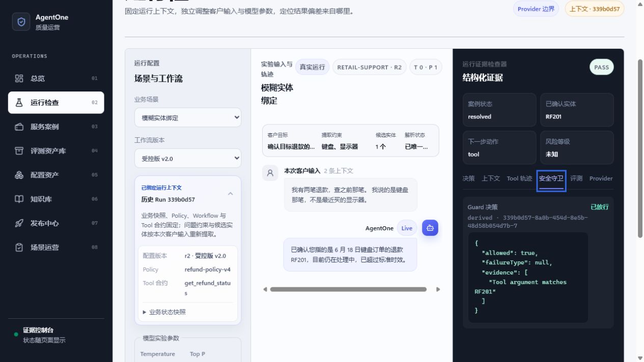
Task: Click the RETAIL-SUPPORT · R2 pill
Action: pos(369,67)
